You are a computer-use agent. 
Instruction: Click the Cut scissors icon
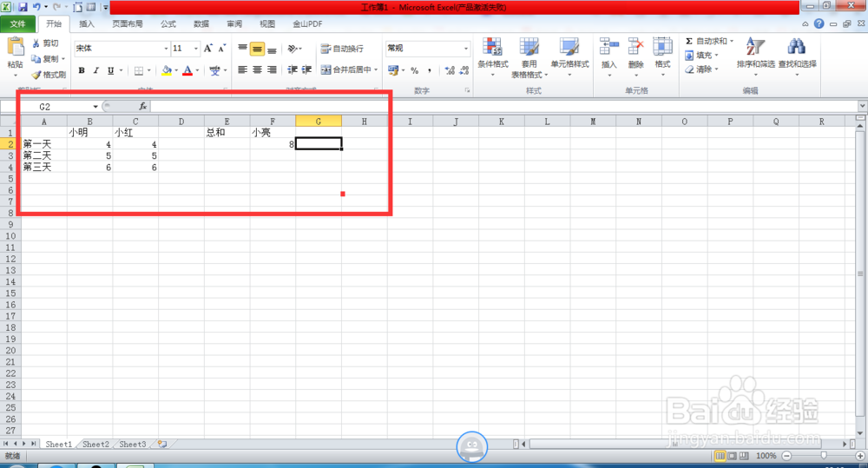click(36, 43)
